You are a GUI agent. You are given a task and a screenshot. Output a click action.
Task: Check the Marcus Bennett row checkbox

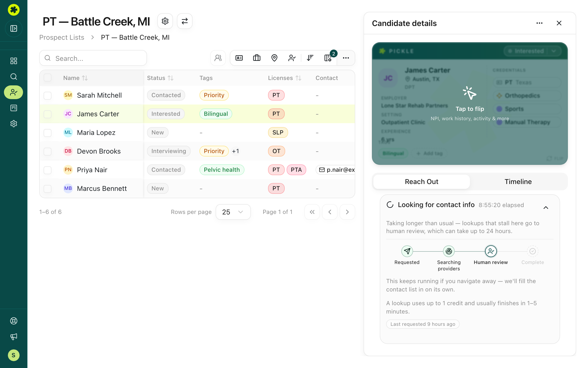coord(48,189)
